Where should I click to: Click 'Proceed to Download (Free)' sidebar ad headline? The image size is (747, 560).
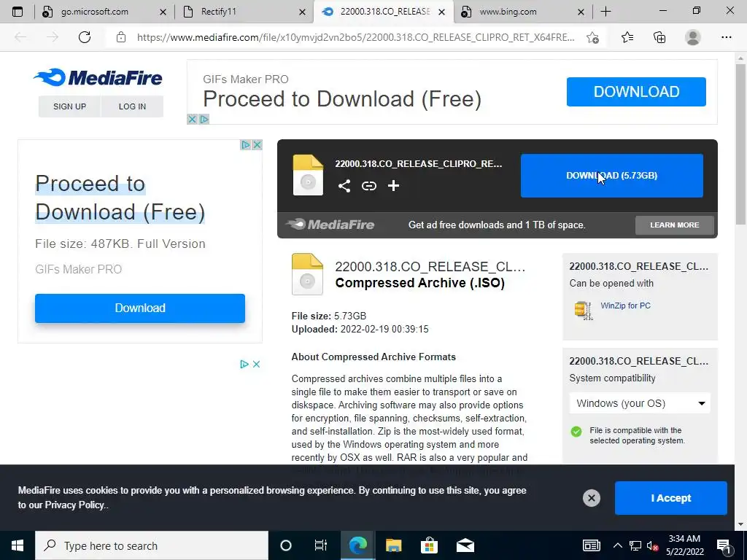click(120, 198)
